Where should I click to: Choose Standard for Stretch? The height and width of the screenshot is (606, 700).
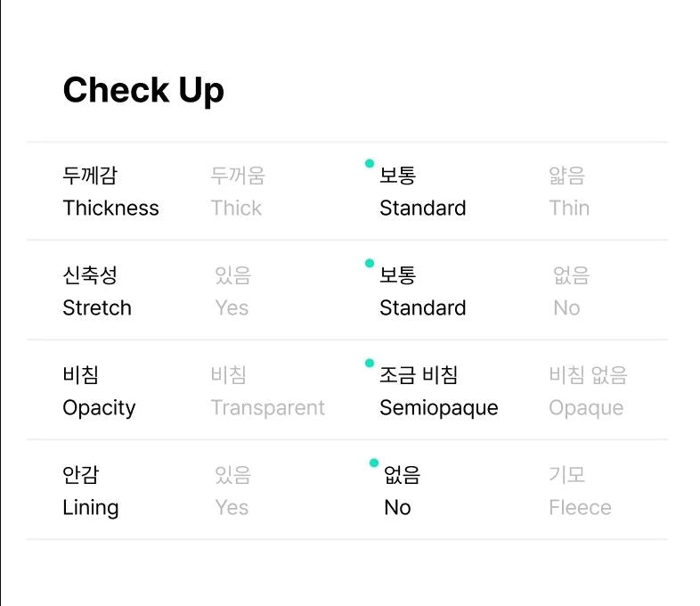pos(422,291)
